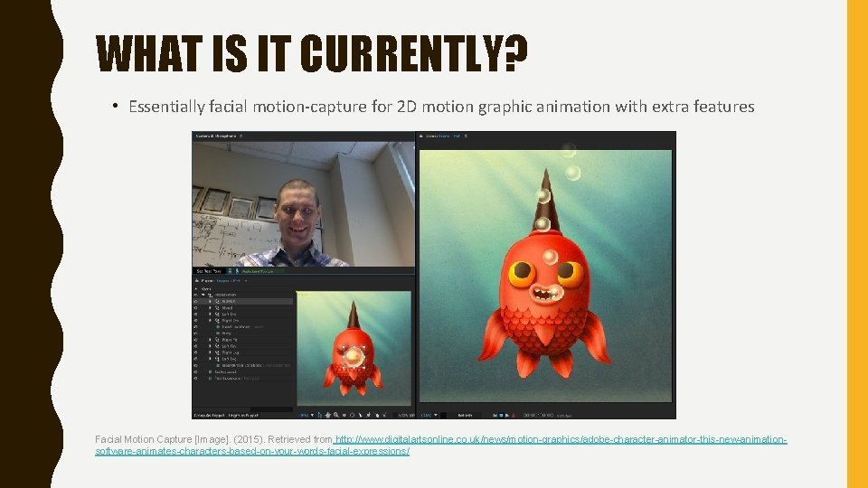The image size is (868, 488).
Task: Expand the Right Fin layer group
Action: (210, 340)
